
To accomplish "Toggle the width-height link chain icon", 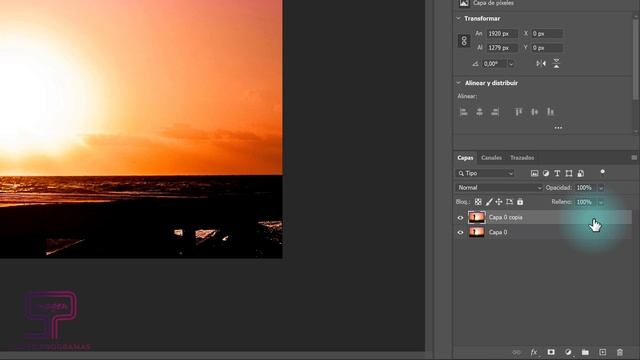I will 464,41.
